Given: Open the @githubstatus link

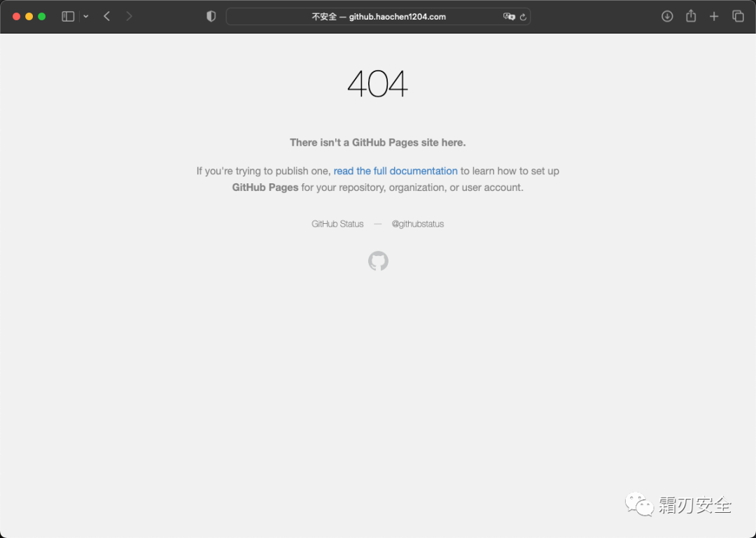Looking at the screenshot, I should coord(417,224).
